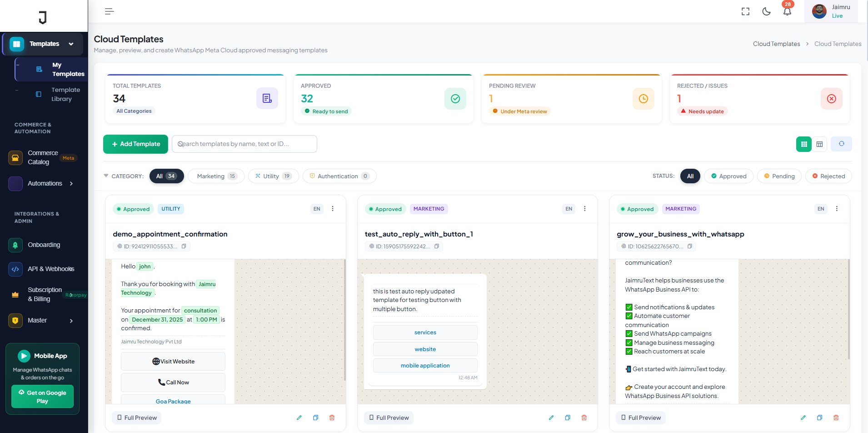
Task: Filter status by Pending
Action: [779, 176]
